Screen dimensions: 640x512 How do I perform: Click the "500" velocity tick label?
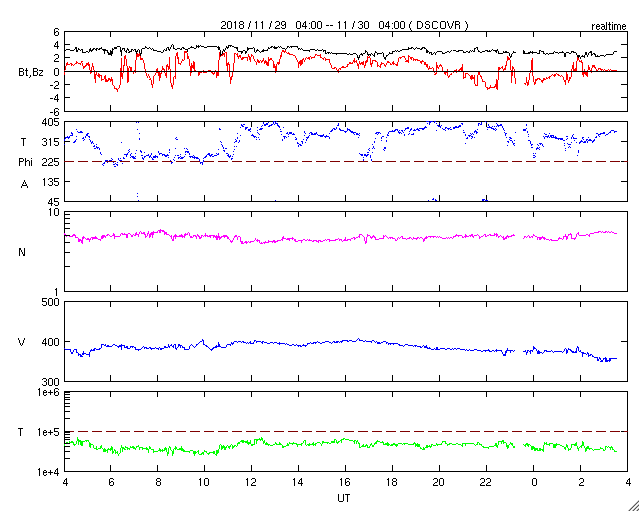[51, 302]
